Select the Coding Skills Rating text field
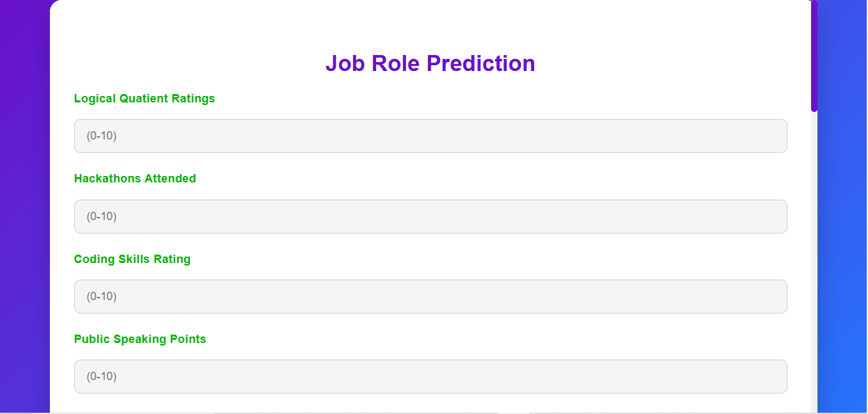This screenshot has width=868, height=414. pyautogui.click(x=430, y=296)
